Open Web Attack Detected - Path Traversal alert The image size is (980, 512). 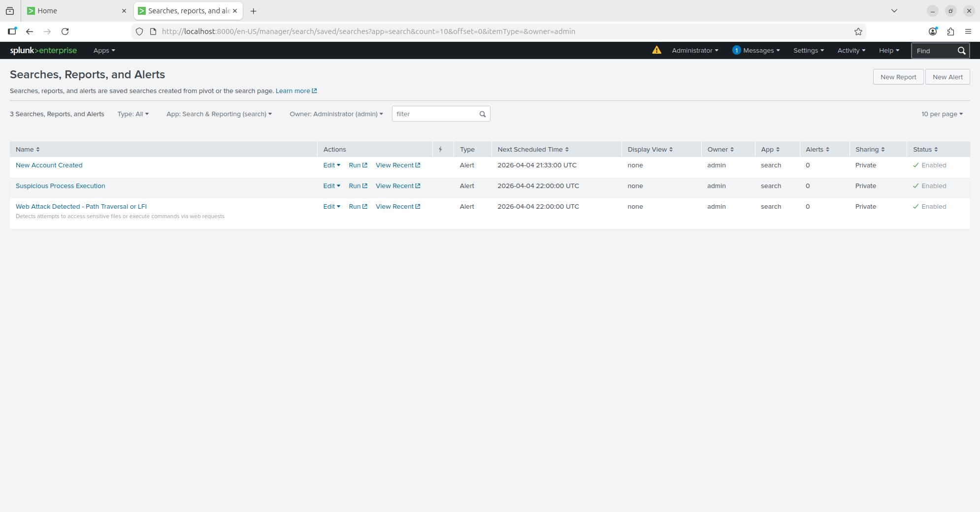[x=81, y=207]
